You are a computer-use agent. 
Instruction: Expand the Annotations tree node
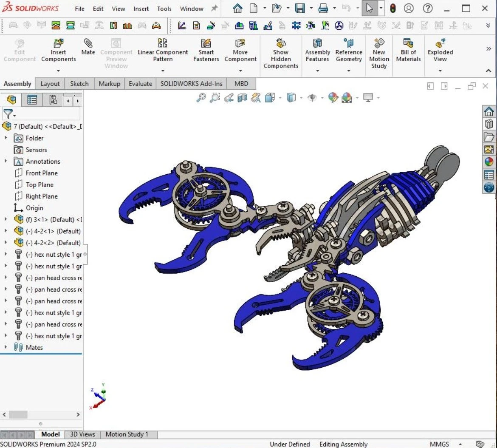[6, 162]
